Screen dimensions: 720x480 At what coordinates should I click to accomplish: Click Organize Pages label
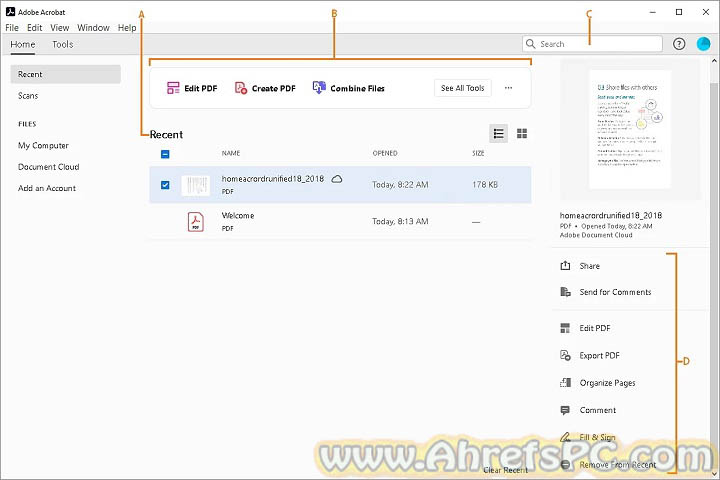(x=608, y=383)
